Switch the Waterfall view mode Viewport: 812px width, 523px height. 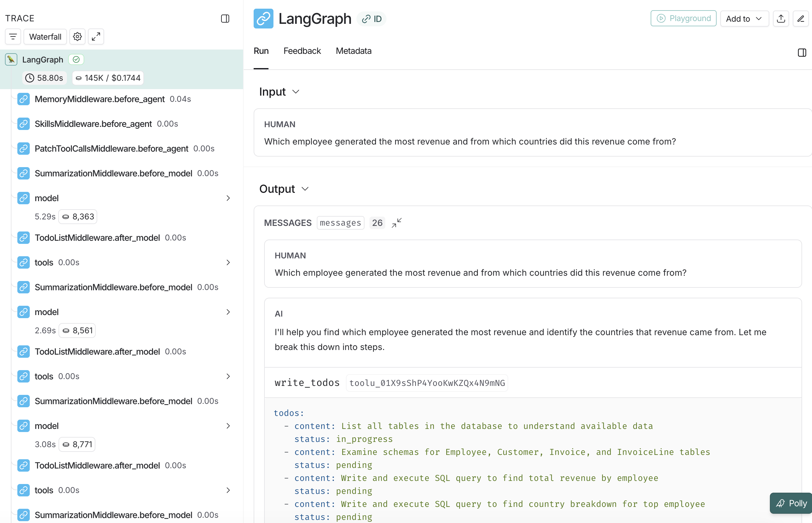(45, 37)
